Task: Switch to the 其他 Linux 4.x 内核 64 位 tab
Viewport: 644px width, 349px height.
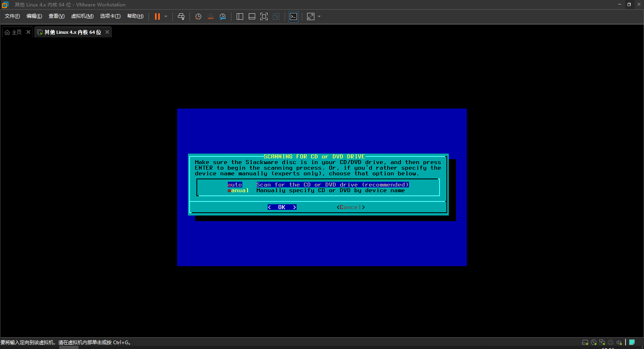Action: [x=70, y=32]
